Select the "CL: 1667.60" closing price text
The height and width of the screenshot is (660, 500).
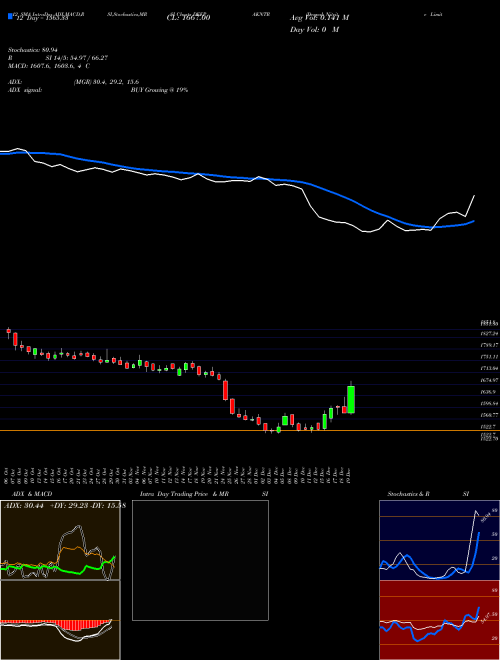click(189, 17)
